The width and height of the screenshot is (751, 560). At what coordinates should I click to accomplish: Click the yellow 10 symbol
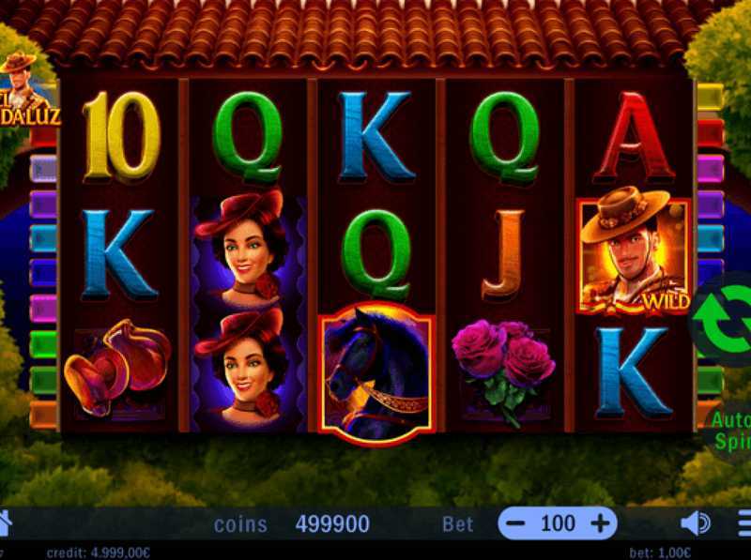coord(121,137)
